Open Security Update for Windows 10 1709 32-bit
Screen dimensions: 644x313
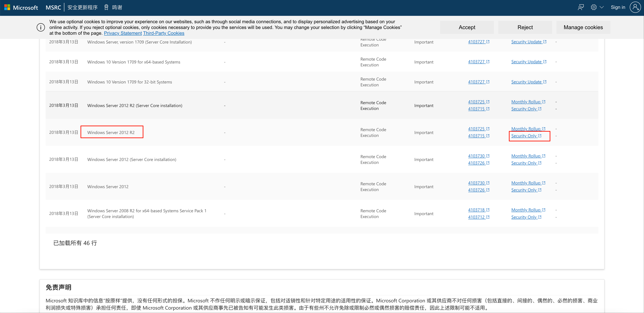(529, 82)
